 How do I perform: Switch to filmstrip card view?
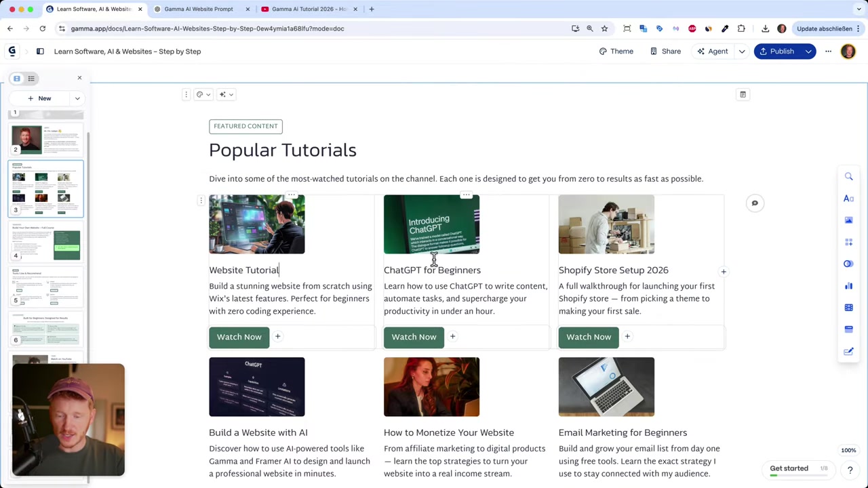point(17,78)
